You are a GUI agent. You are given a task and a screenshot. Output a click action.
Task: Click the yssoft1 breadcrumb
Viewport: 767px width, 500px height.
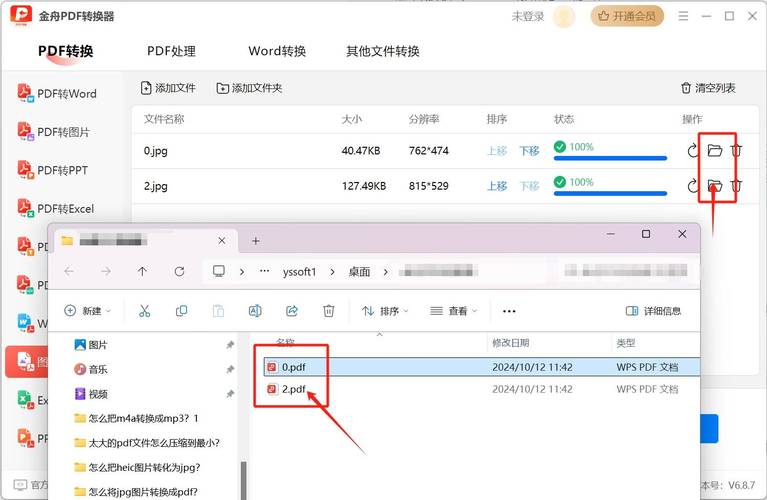299,272
